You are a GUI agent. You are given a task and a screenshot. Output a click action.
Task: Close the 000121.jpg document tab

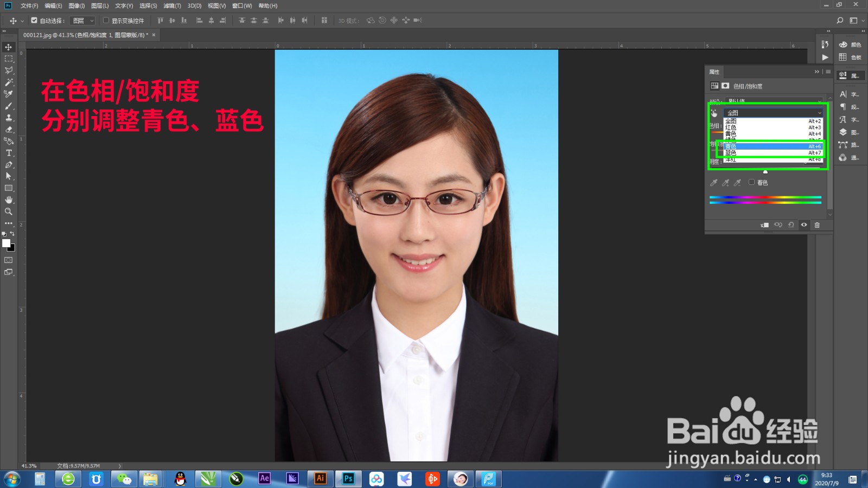point(154,35)
